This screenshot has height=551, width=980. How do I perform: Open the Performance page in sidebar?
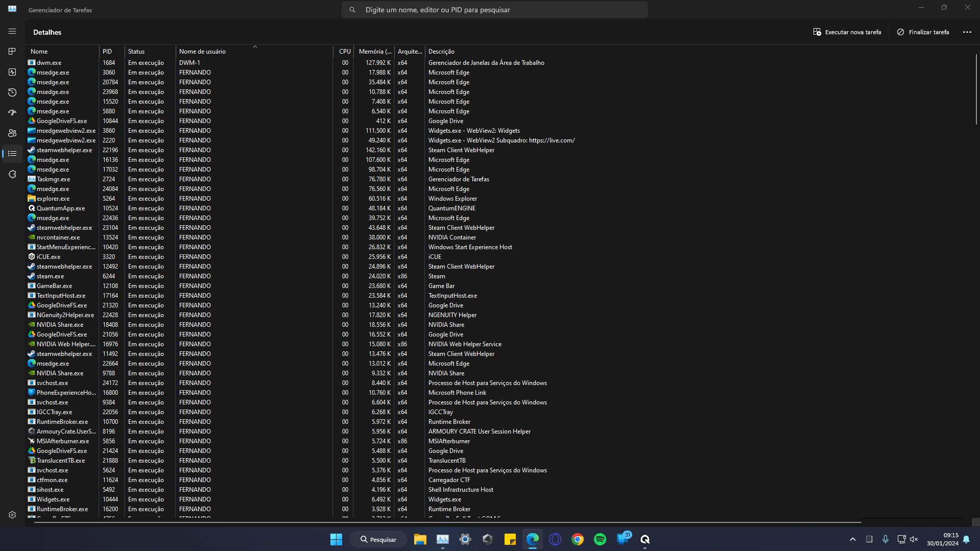(12, 72)
